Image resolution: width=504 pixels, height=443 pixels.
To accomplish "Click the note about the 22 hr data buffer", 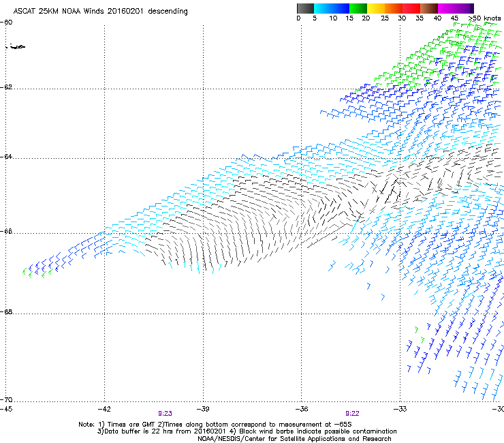I will [247, 431].
